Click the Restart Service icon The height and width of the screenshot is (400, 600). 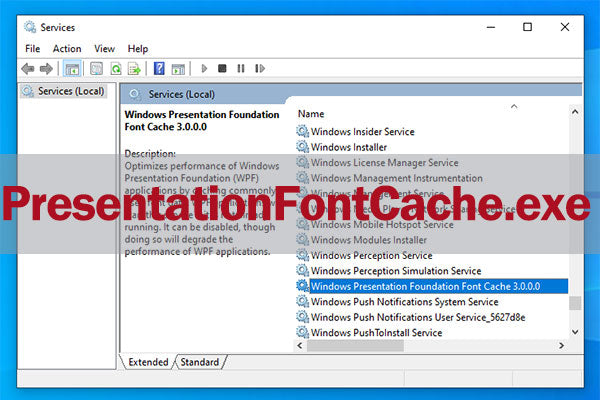click(x=260, y=69)
